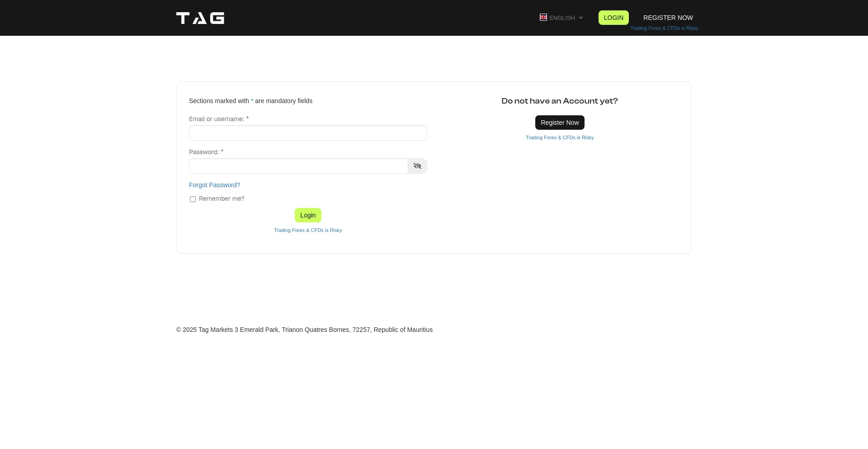Image resolution: width=868 pixels, height=449 pixels.
Task: Toggle password visibility with the eye icon
Action: [x=417, y=166]
